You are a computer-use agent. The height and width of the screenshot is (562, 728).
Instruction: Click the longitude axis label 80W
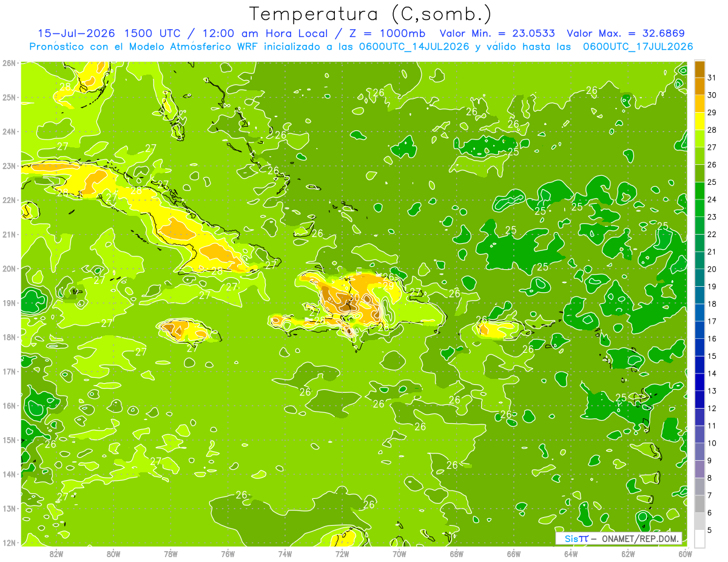pyautogui.click(x=113, y=554)
